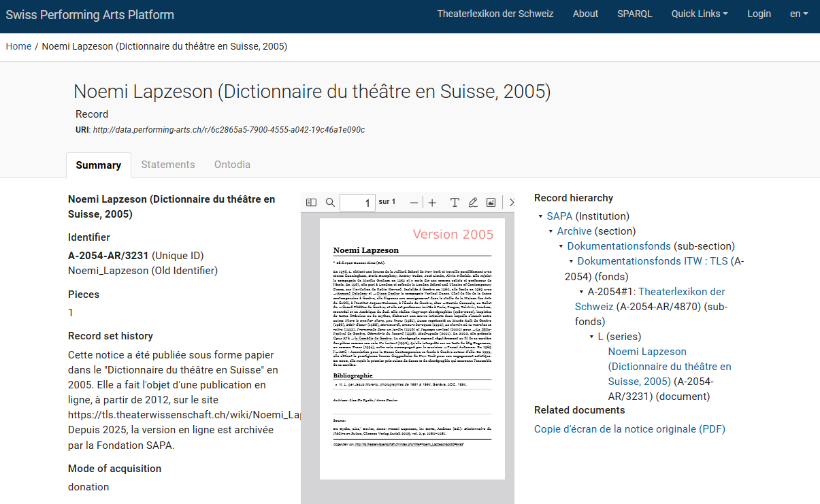Collapse the L series tree arrow
Screen dimensions: 820x504
[x=591, y=337]
